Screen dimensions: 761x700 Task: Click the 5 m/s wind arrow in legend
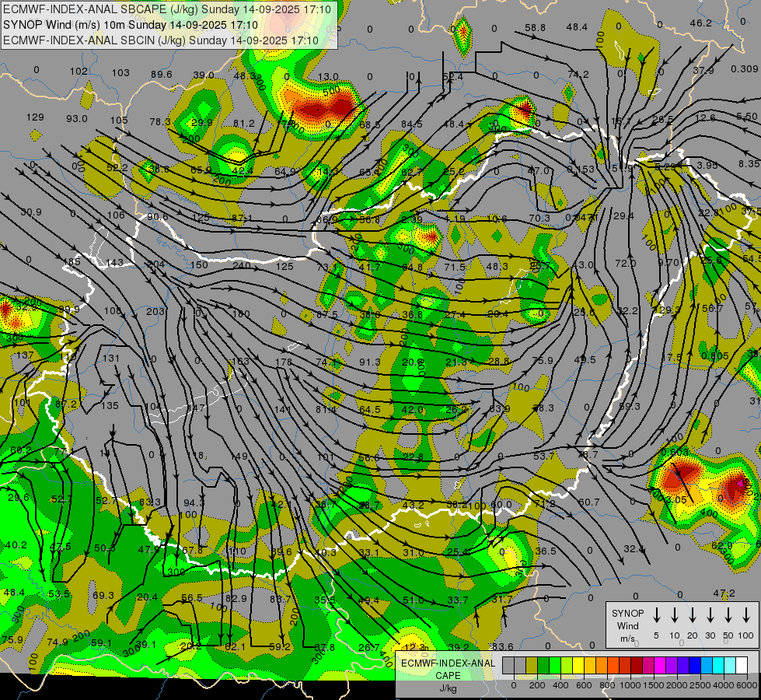(657, 615)
